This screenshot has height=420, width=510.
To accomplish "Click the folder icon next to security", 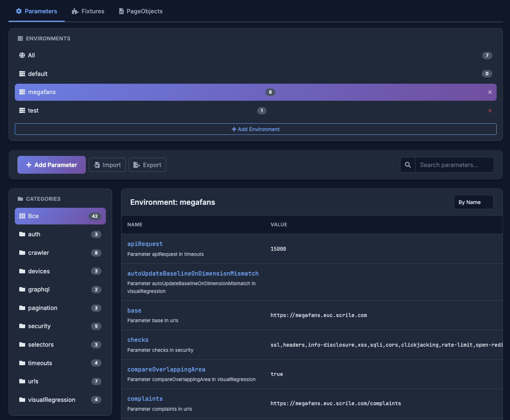I will coord(22,326).
